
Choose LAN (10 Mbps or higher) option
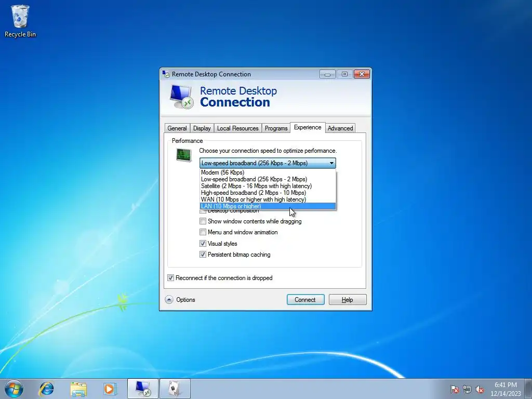(x=268, y=206)
